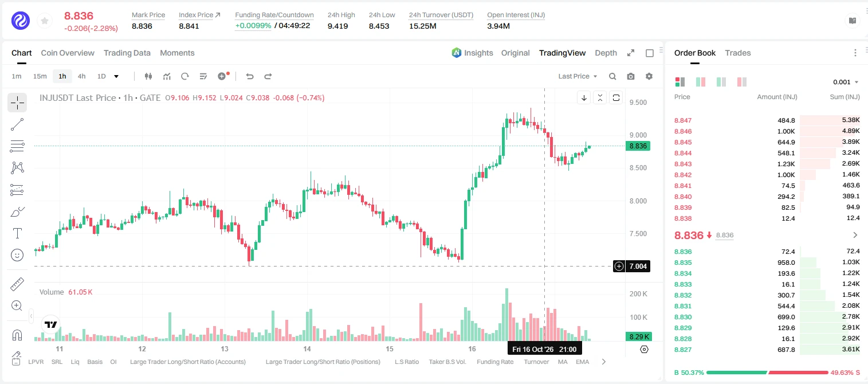
Task: Select the trend line drawing tool
Action: pyautogui.click(x=17, y=124)
